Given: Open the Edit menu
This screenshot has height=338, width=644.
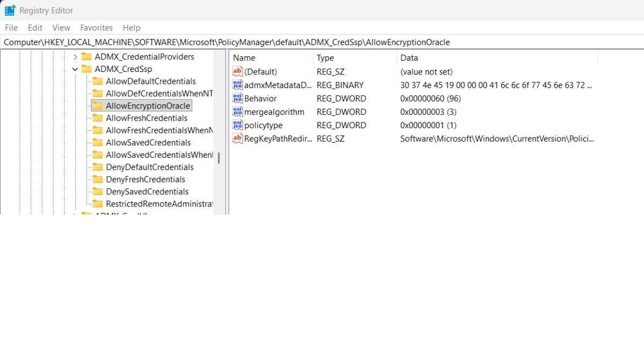Looking at the screenshot, I should point(35,27).
